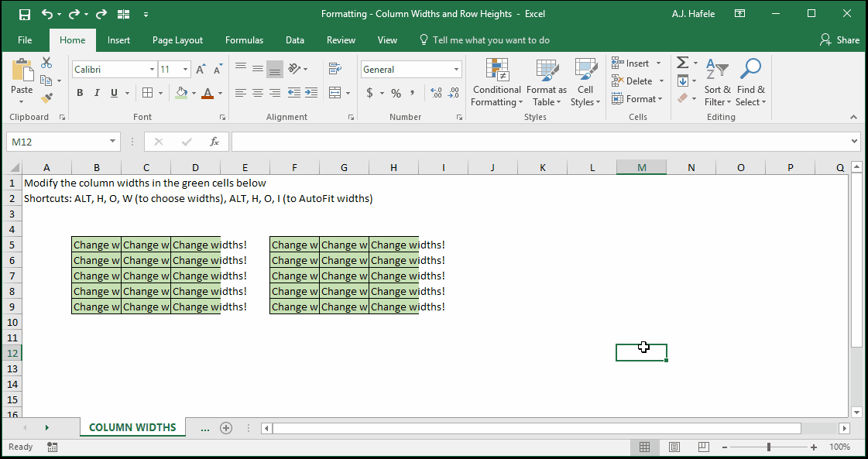Click the Find & Select button
The image size is (868, 459).
[x=750, y=82]
